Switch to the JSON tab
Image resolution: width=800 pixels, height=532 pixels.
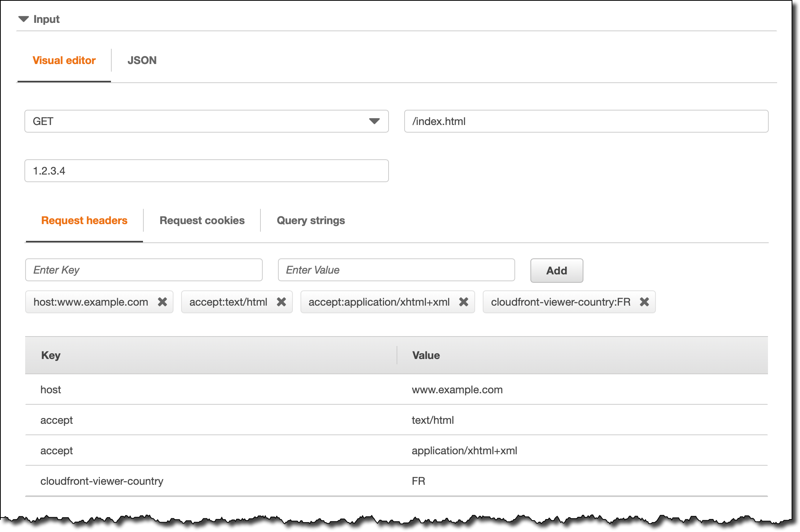point(142,60)
